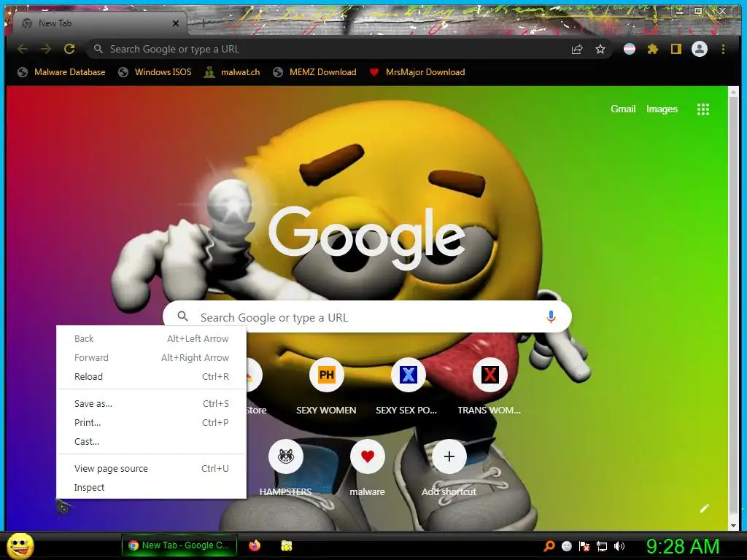Choose Back in the context menu
The width and height of the screenshot is (747, 560).
[x=152, y=338]
